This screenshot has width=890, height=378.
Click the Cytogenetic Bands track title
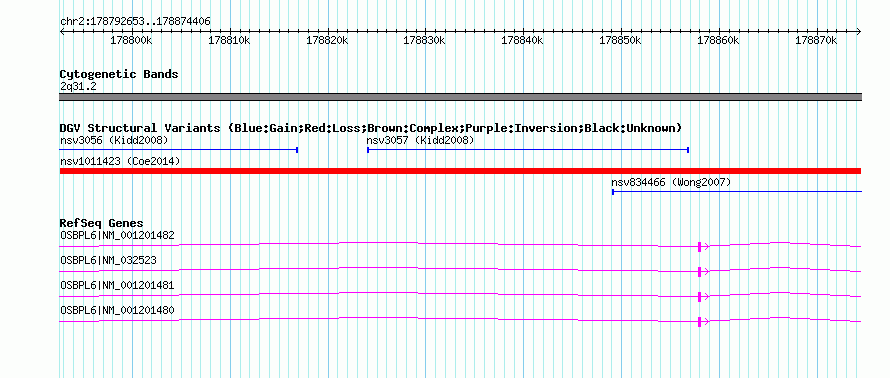(119, 74)
